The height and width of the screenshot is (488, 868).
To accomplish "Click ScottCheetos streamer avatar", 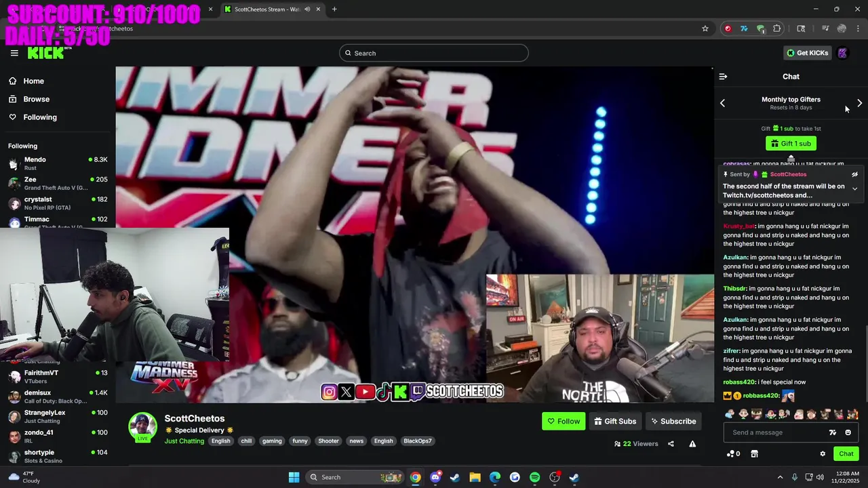I will click(x=143, y=426).
